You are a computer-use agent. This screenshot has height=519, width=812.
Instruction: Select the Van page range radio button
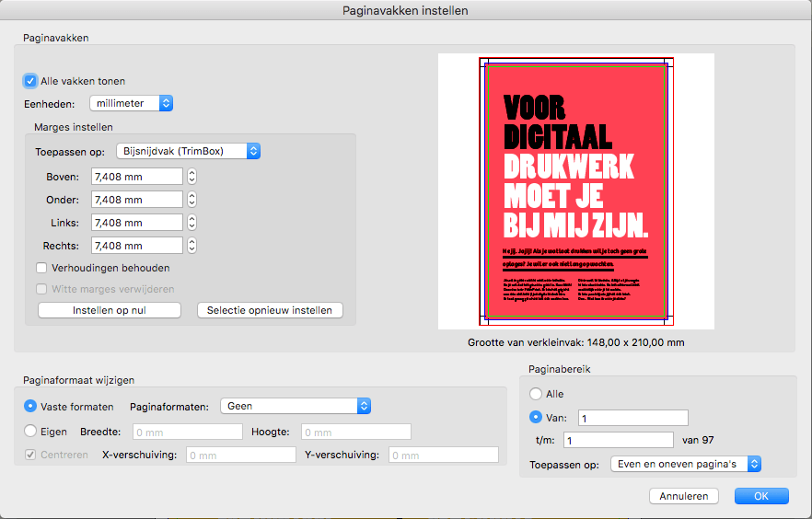coord(536,417)
